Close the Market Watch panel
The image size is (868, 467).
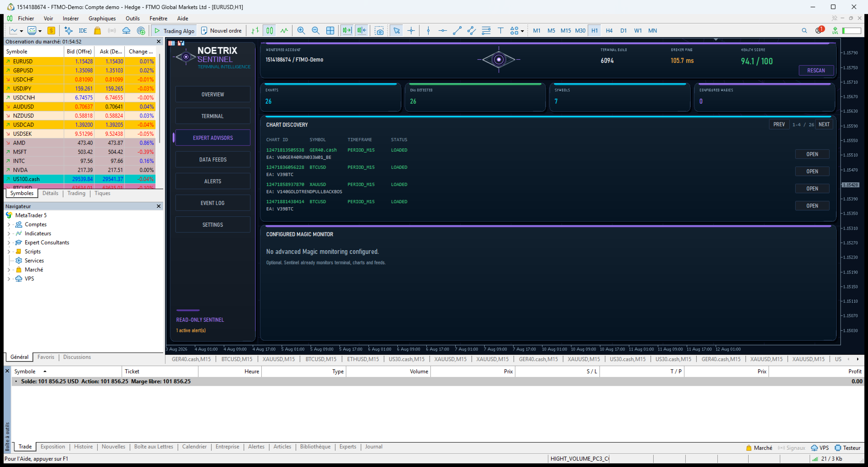(x=159, y=42)
